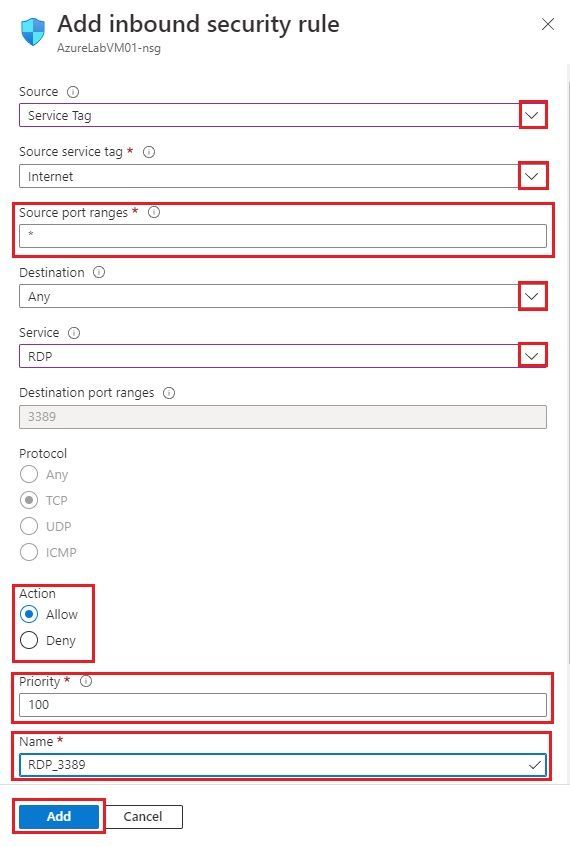Click the blue shield icon in header
Screen dimensions: 570x847
(33, 31)
